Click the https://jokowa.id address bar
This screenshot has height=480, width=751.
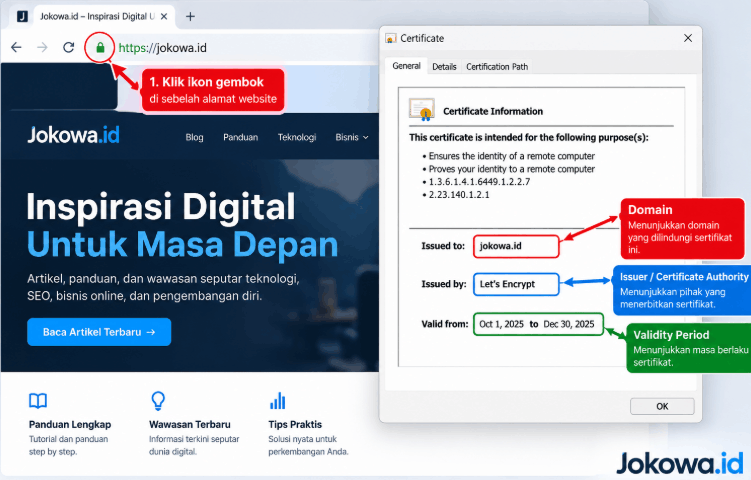tap(163, 48)
